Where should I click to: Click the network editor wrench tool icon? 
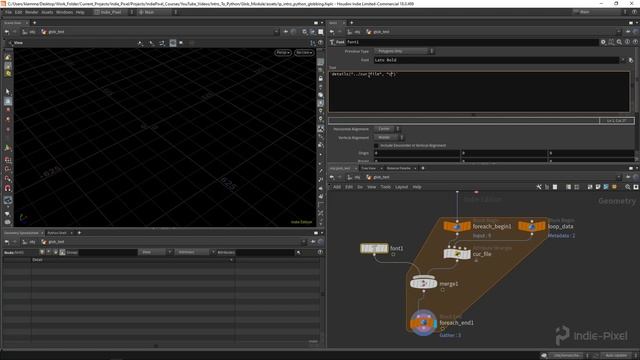click(539, 187)
